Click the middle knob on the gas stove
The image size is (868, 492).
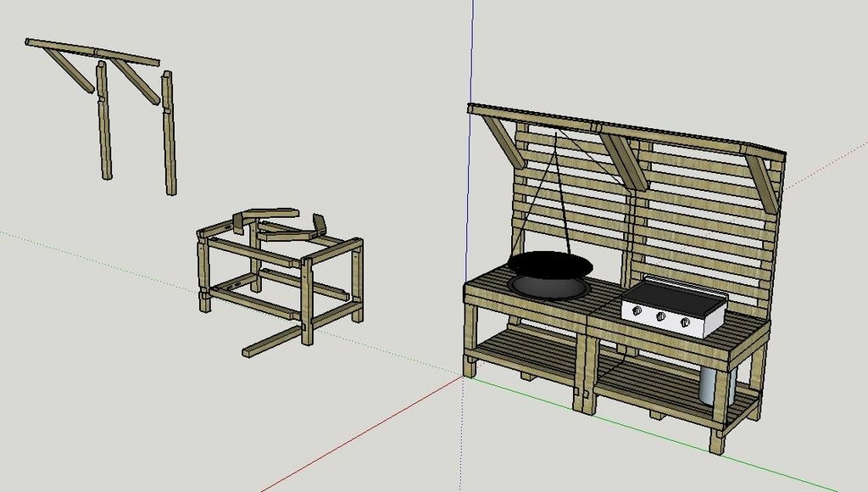click(660, 316)
